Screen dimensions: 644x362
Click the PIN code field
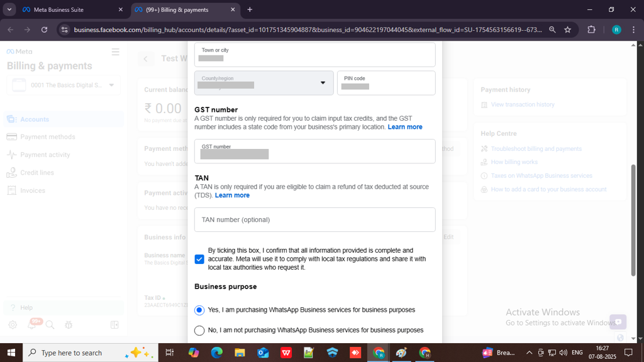pyautogui.click(x=386, y=83)
